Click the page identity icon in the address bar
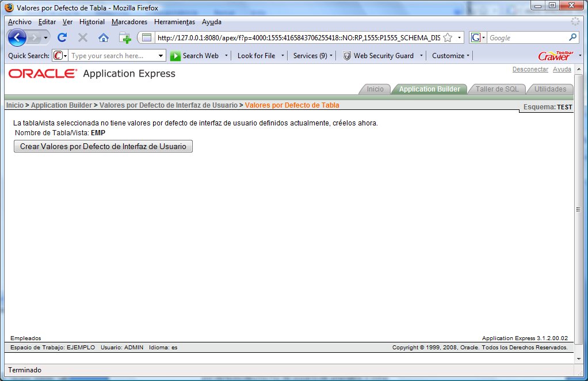This screenshot has height=381, width=588. click(147, 37)
